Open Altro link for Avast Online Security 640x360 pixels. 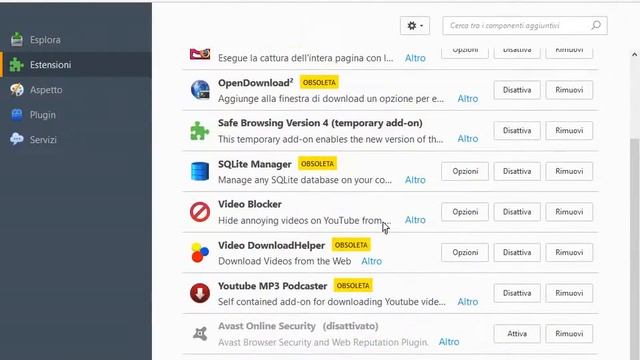point(449,342)
